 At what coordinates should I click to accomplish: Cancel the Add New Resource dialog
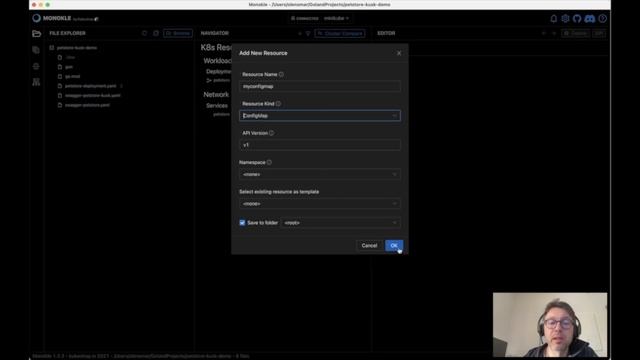coord(369,245)
